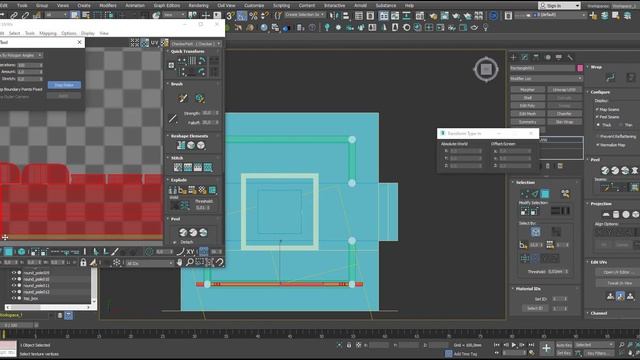Click the Edge sub-object selection icon
The width and height of the screenshot is (640, 360).
535,193
